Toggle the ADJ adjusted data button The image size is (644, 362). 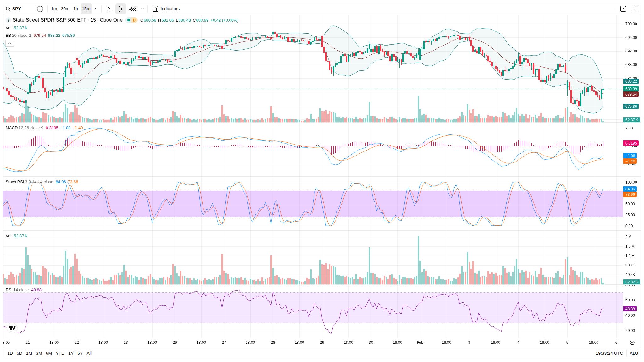[x=634, y=353]
